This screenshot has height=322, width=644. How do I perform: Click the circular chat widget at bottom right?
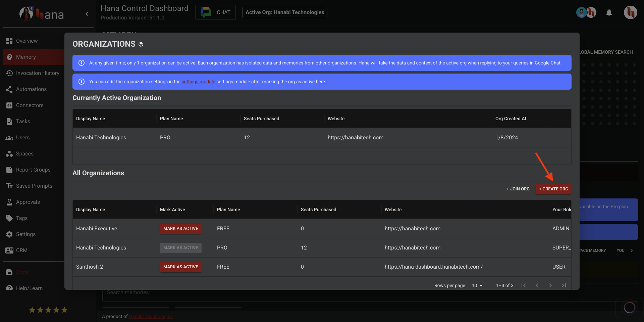[x=629, y=308]
